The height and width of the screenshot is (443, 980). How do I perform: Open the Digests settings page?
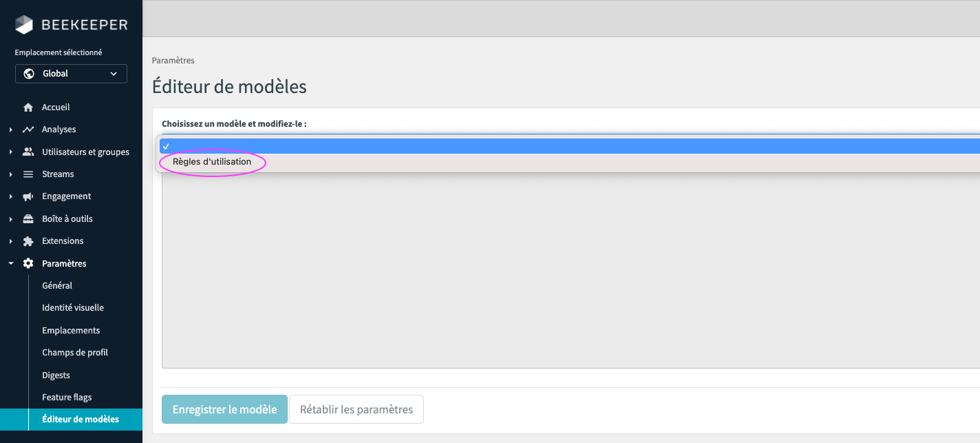(x=55, y=375)
